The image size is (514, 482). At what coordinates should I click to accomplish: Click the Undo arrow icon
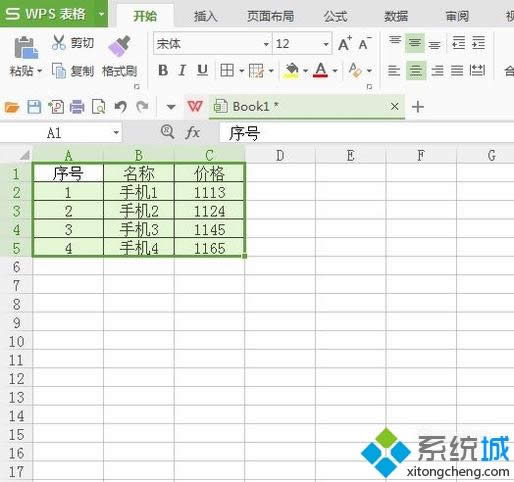point(120,107)
